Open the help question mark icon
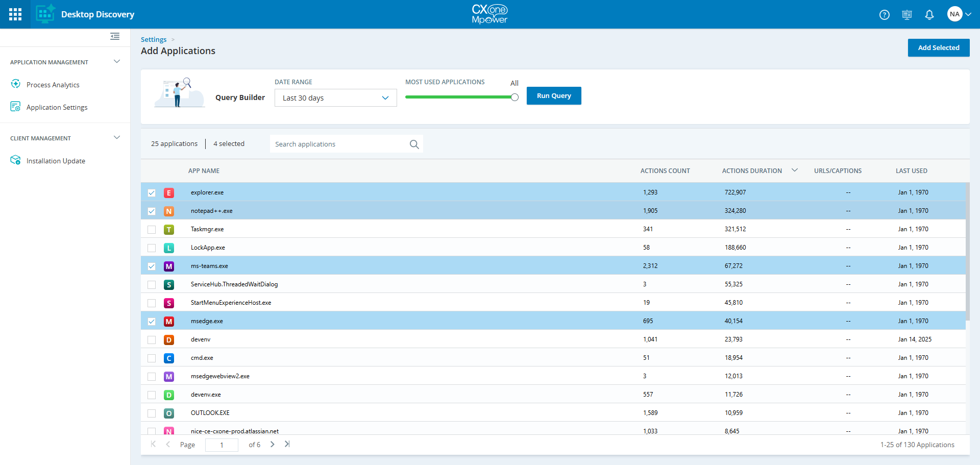The image size is (980, 465). click(885, 15)
